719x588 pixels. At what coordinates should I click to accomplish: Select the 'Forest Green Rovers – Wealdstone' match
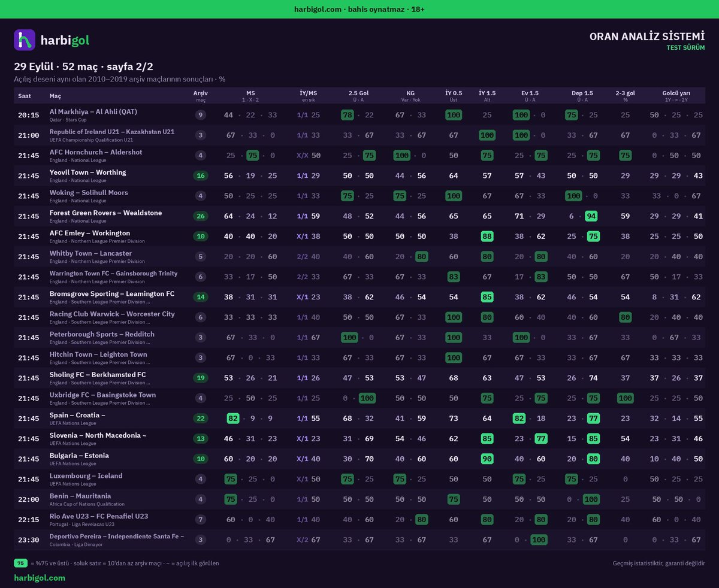pyautogui.click(x=105, y=213)
